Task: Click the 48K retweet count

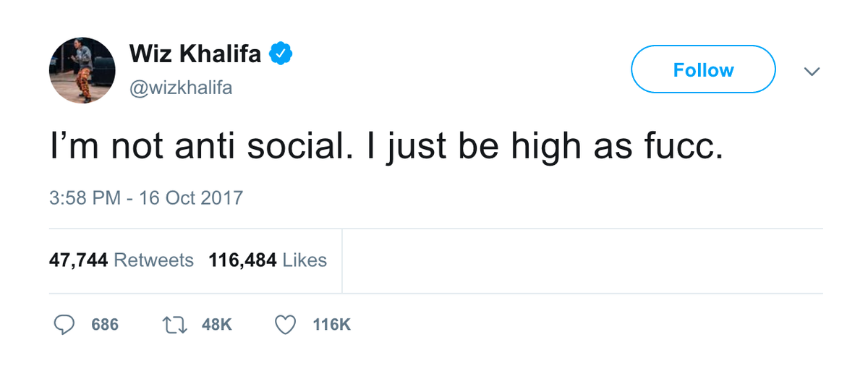Action: pos(217,325)
